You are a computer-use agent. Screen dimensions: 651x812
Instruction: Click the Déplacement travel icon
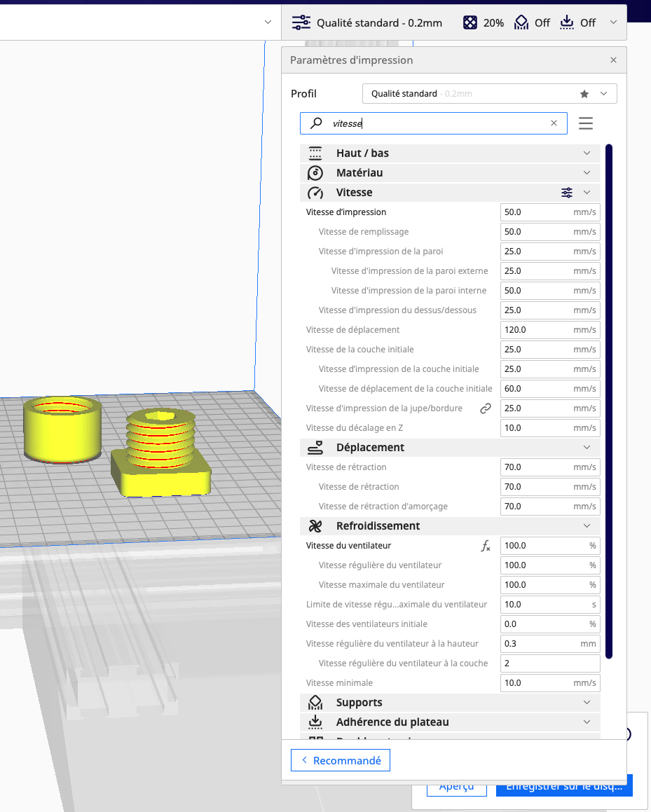click(315, 448)
